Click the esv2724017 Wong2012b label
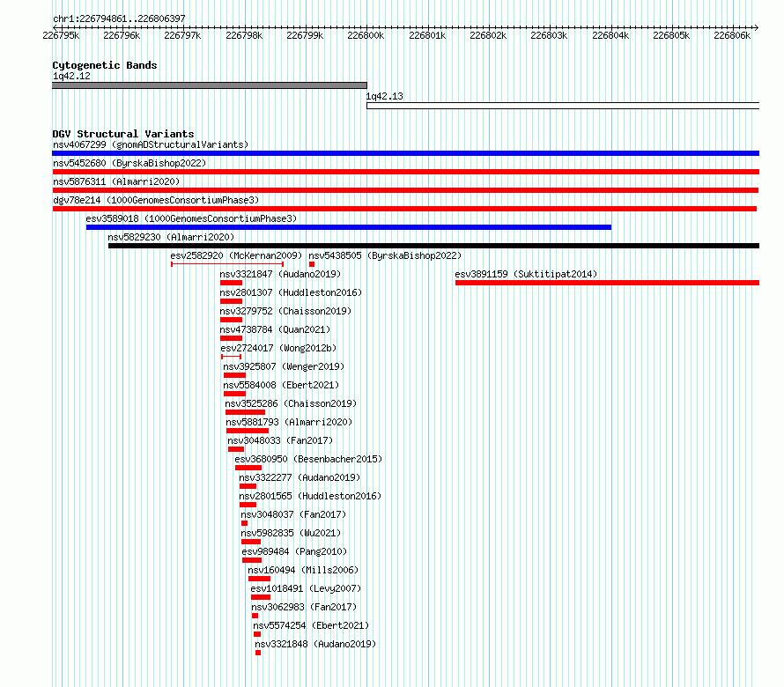This screenshot has height=687, width=784. pyautogui.click(x=278, y=348)
